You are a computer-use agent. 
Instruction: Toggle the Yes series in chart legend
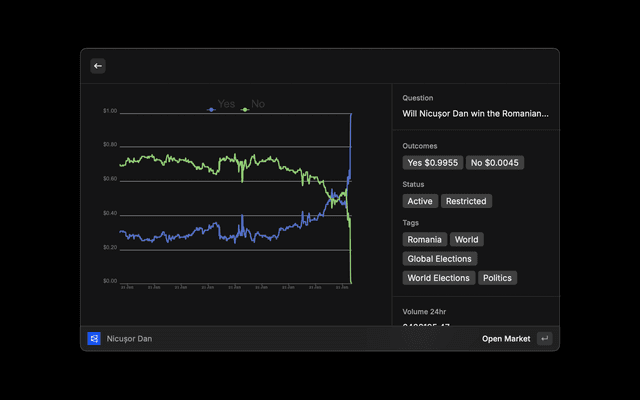pos(227,104)
